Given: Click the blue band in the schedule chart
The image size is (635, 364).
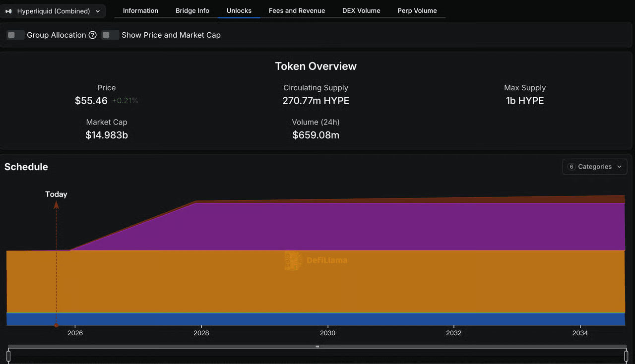Looking at the screenshot, I should (317, 319).
